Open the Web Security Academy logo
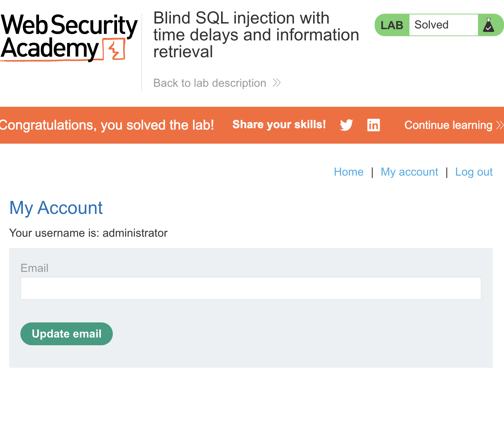The width and height of the screenshot is (504, 432). (x=69, y=38)
